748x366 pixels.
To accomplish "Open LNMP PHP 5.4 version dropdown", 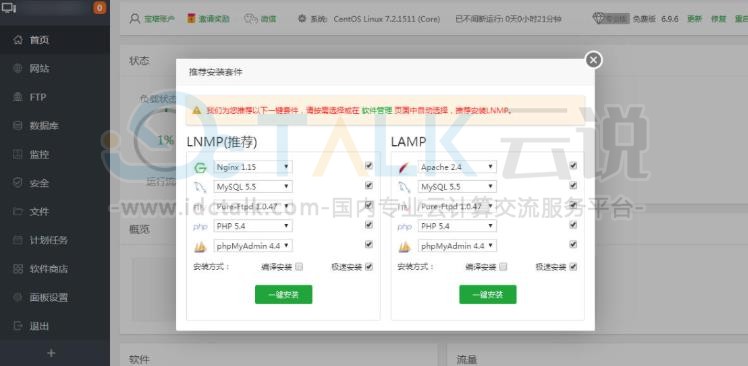I will pos(253,226).
